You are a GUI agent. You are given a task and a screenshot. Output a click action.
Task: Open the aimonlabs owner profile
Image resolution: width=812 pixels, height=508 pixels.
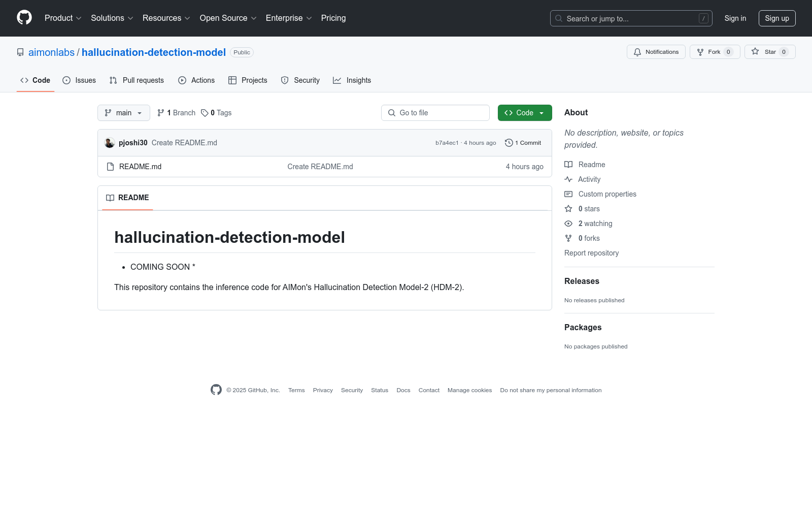click(51, 52)
